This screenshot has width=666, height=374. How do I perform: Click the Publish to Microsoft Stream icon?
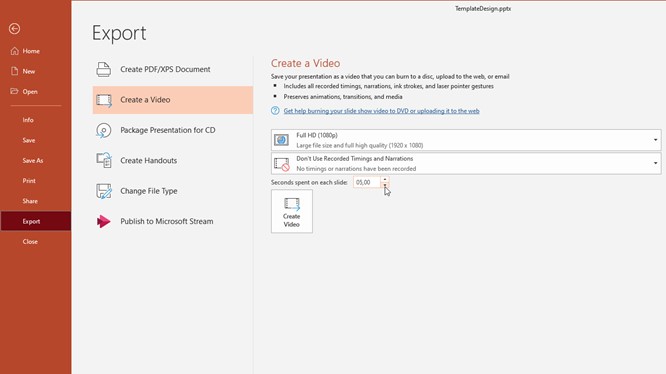[104, 221]
